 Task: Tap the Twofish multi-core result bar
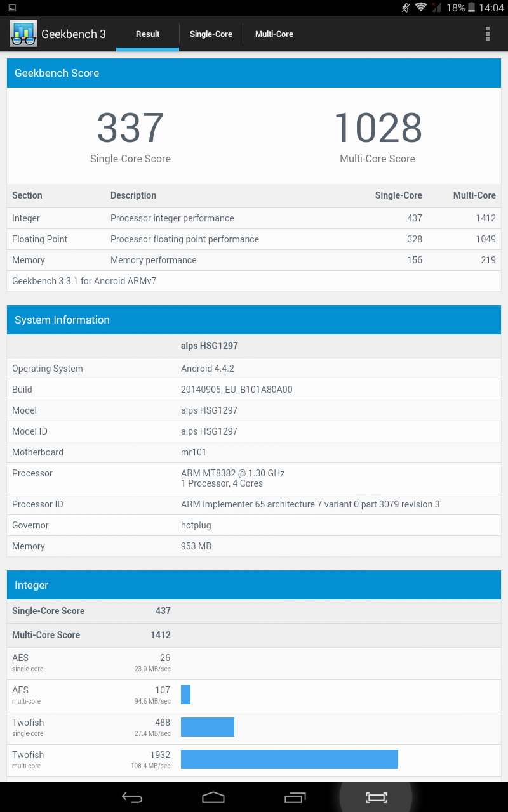pyautogui.click(x=289, y=759)
